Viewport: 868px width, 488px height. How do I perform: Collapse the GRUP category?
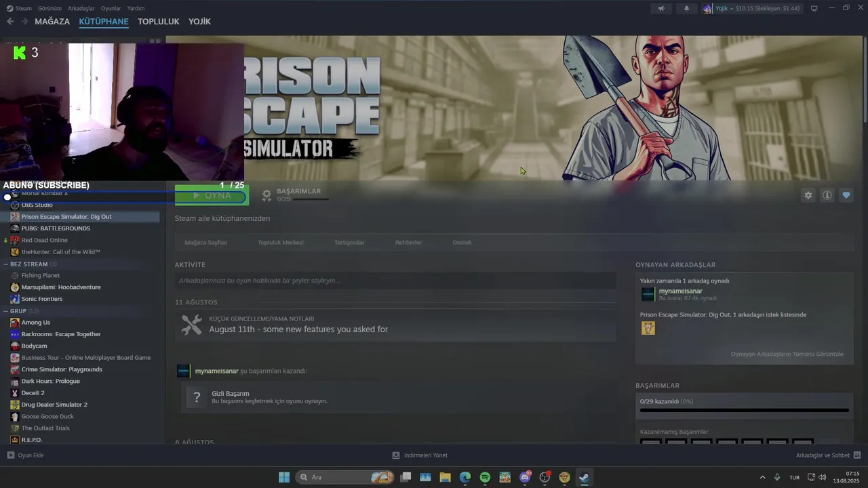6,311
